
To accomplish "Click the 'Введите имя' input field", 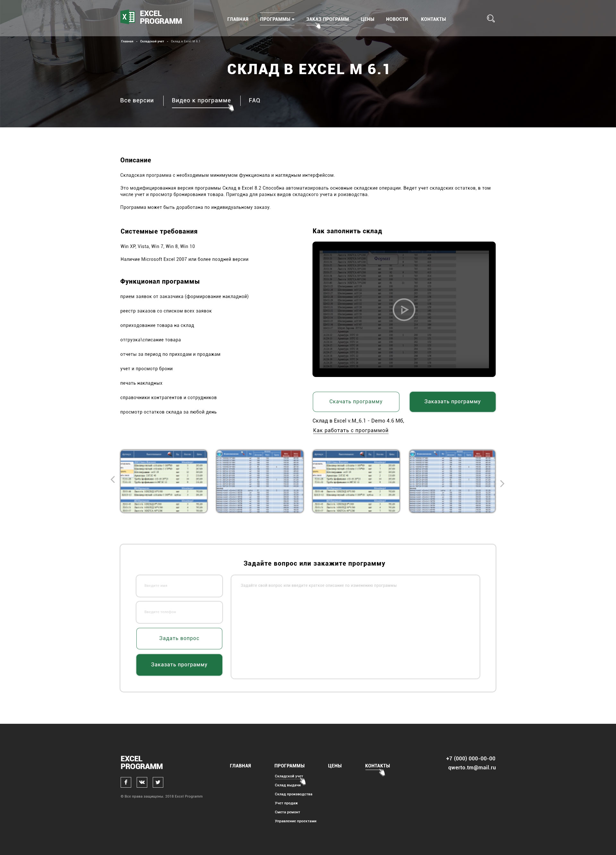I will click(179, 586).
